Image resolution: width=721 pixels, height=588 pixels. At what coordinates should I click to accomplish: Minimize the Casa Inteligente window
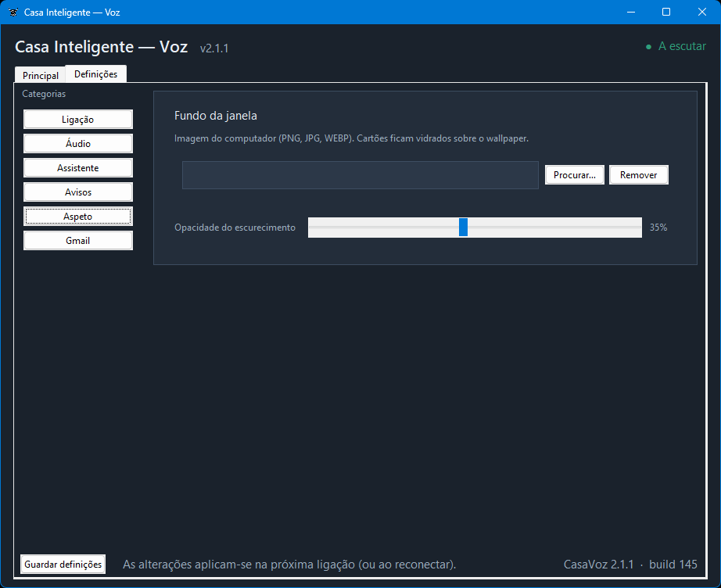click(x=631, y=12)
